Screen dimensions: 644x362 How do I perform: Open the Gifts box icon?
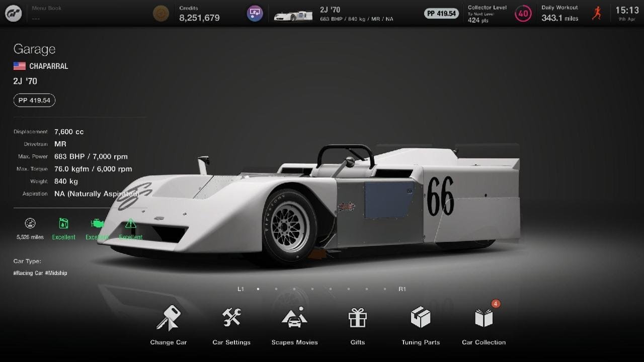click(x=357, y=318)
